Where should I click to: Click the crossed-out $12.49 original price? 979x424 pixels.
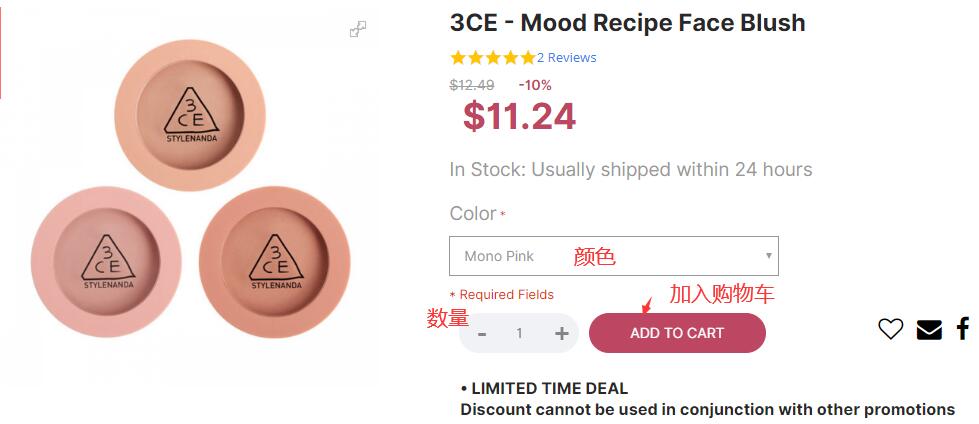[x=472, y=86]
